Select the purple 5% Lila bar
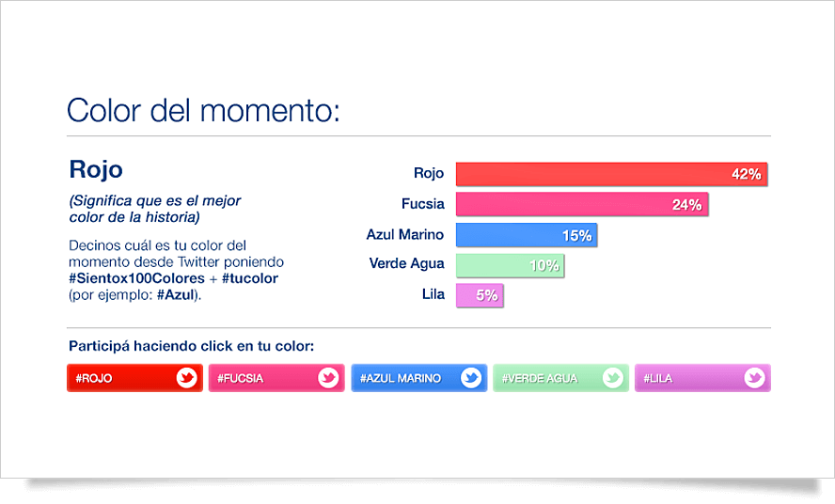The width and height of the screenshot is (835, 504). pyautogui.click(x=480, y=295)
